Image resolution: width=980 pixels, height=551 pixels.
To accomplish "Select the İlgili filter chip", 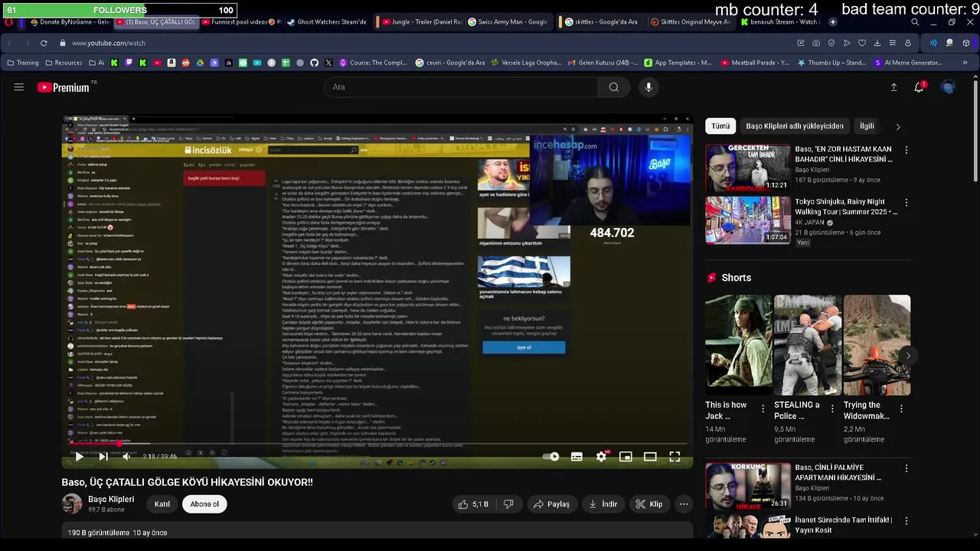I will 867,126.
